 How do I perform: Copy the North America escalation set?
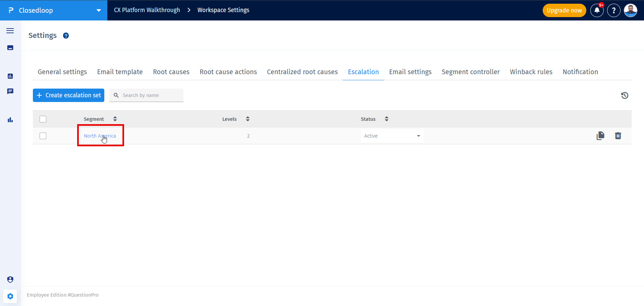[601, 136]
